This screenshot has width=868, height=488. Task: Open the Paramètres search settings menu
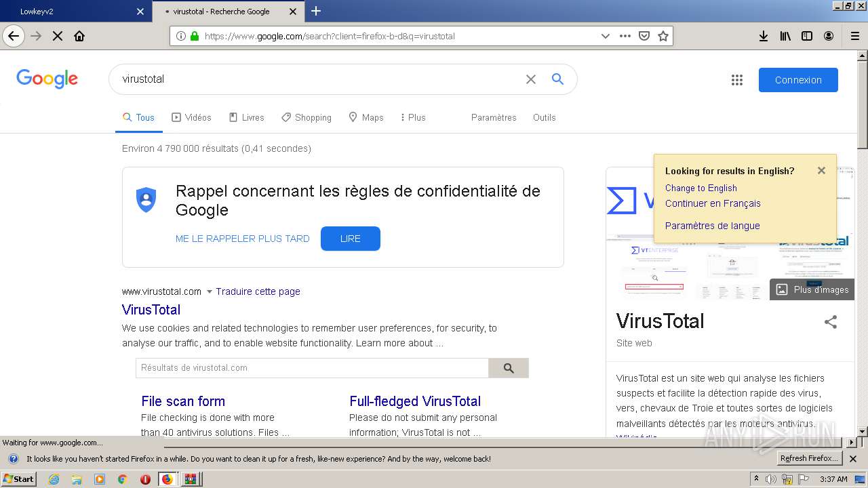(x=494, y=117)
